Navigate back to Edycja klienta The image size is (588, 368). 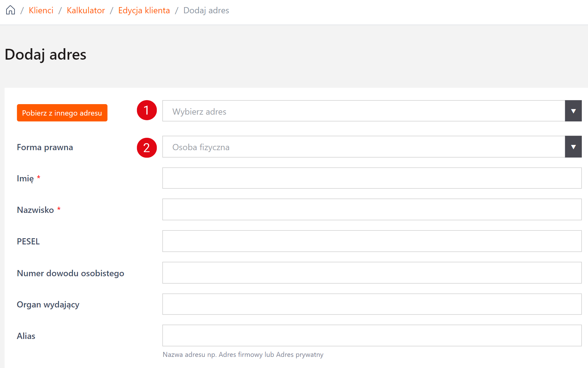(144, 10)
